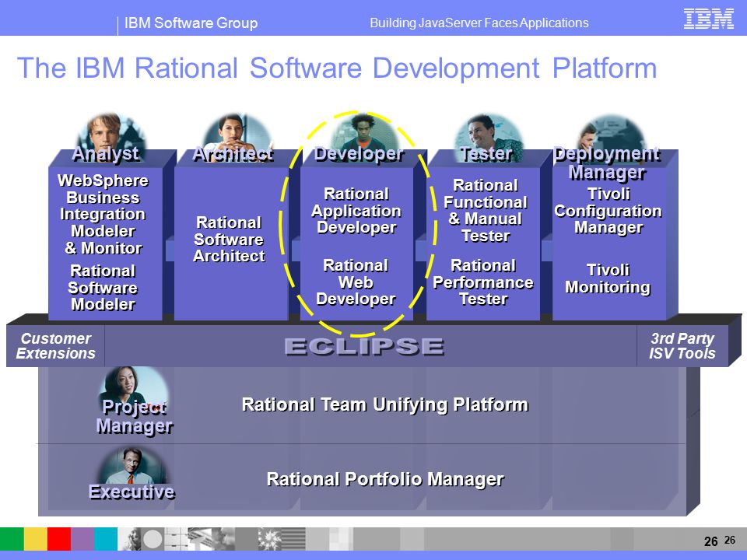Select 'Building JavaServer Faces Applications' header text
The image size is (747, 560).
coord(479,23)
